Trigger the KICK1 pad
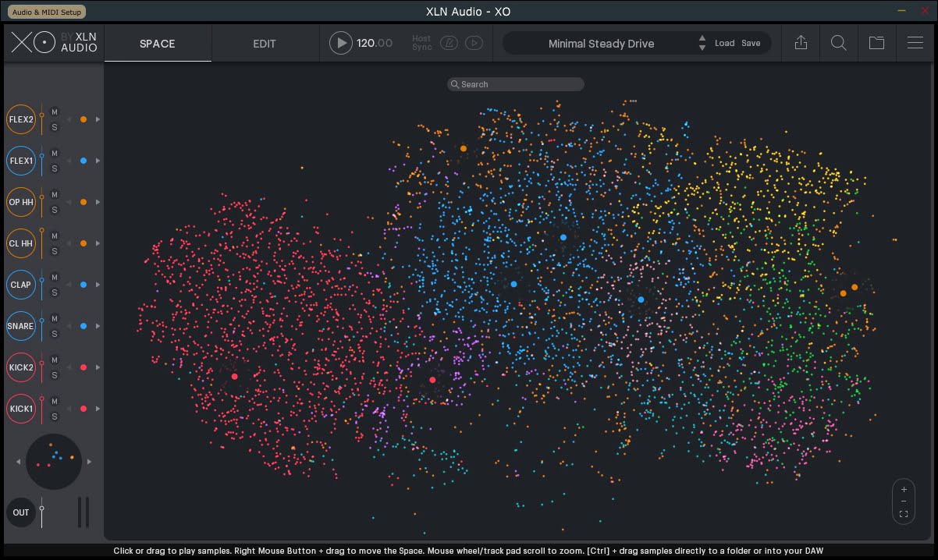The width and height of the screenshot is (938, 560). pos(21,409)
